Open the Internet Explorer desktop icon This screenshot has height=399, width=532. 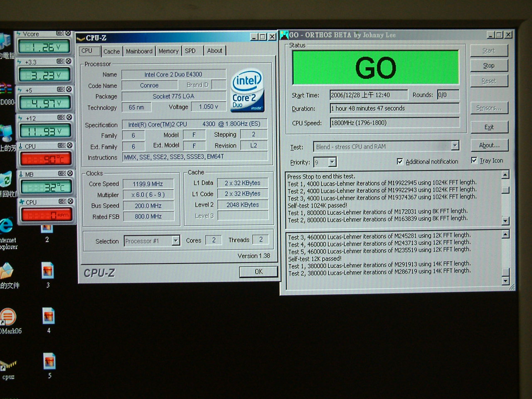pyautogui.click(x=7, y=227)
